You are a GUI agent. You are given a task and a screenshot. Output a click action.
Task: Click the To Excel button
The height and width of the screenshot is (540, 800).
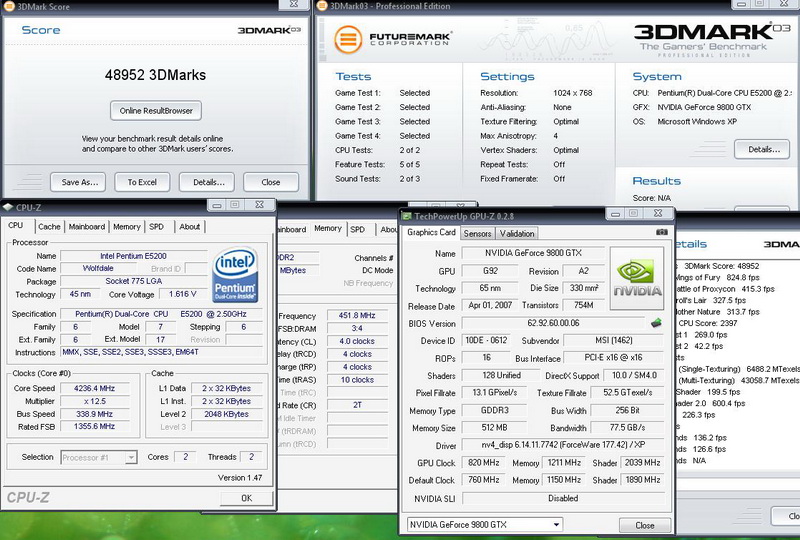tap(142, 182)
